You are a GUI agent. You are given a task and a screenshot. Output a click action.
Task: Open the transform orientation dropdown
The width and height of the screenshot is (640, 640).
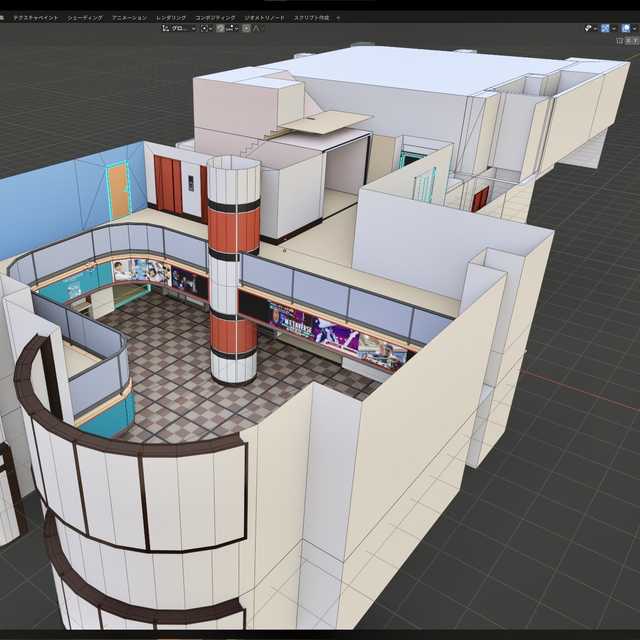pos(179,29)
